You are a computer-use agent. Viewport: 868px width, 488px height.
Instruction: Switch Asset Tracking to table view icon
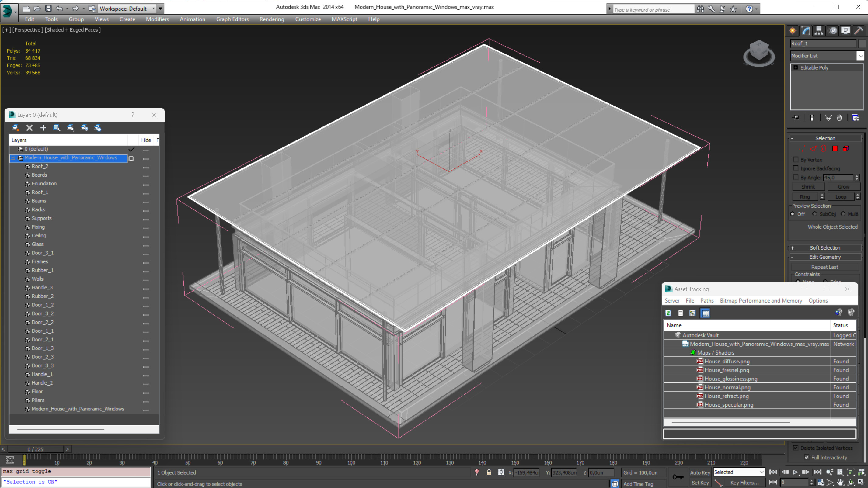point(705,313)
